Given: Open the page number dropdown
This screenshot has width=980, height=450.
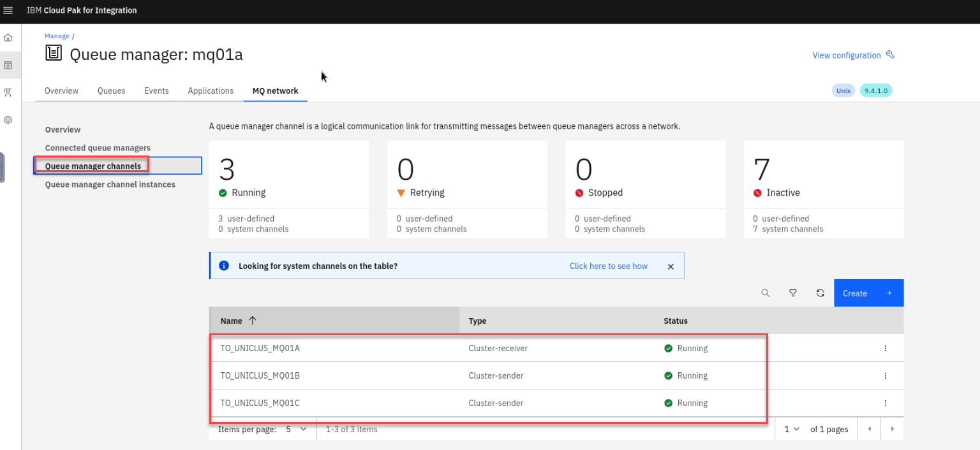Looking at the screenshot, I should tap(792, 430).
